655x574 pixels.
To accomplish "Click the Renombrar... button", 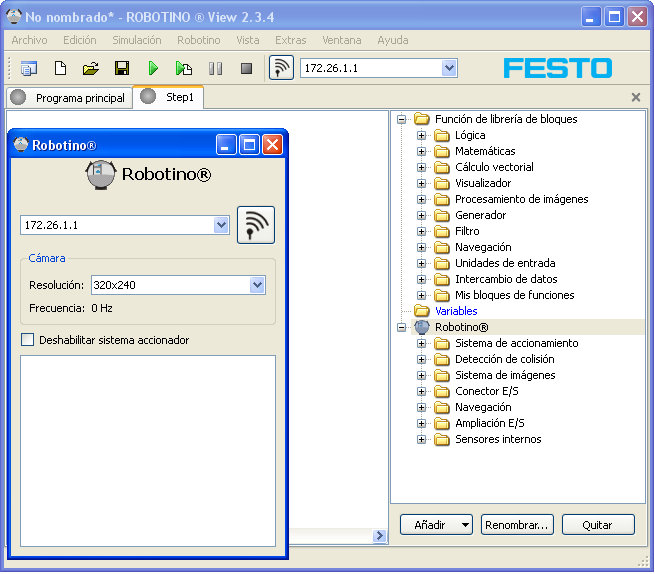I will pos(517,525).
